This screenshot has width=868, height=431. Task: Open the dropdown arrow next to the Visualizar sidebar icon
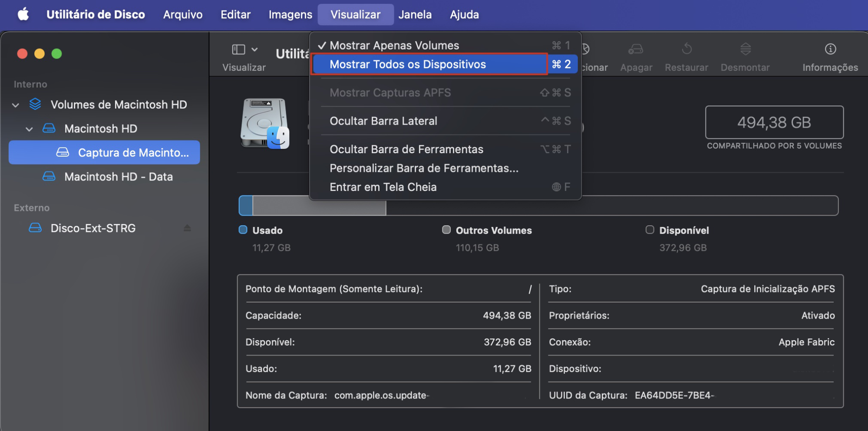point(255,49)
